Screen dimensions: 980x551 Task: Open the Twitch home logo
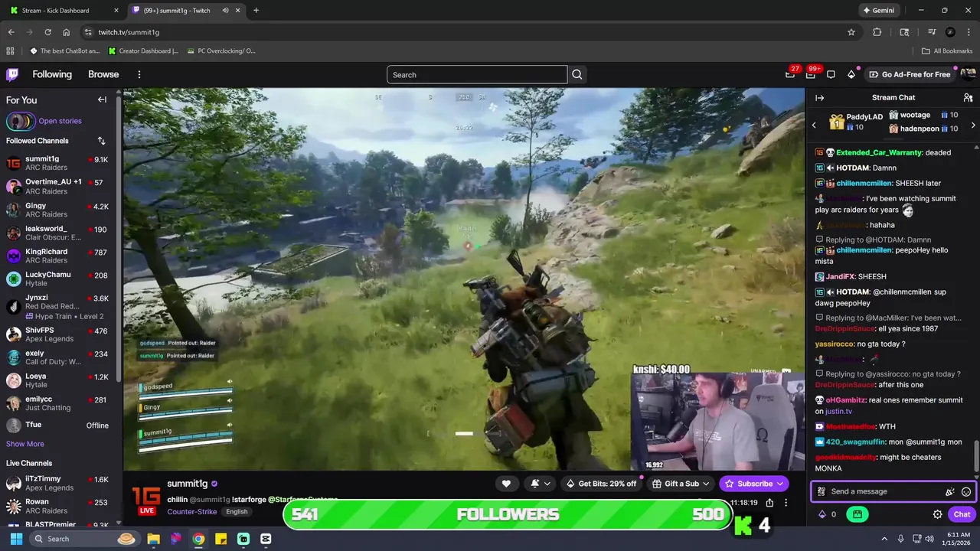(x=12, y=74)
